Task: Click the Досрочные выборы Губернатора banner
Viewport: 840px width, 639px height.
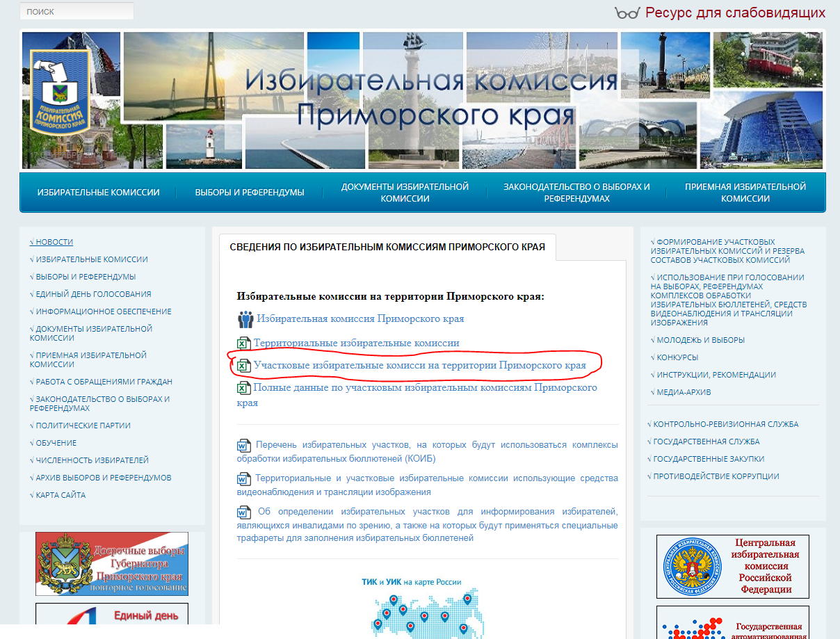Action: coord(112,564)
